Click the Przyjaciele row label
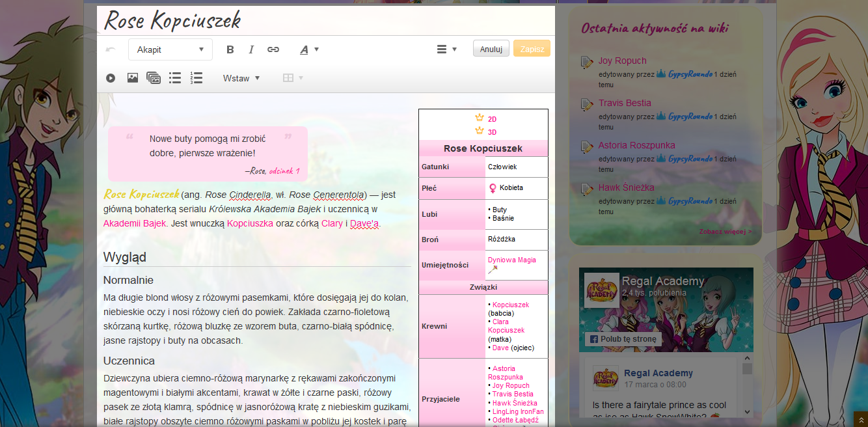 pyautogui.click(x=440, y=400)
